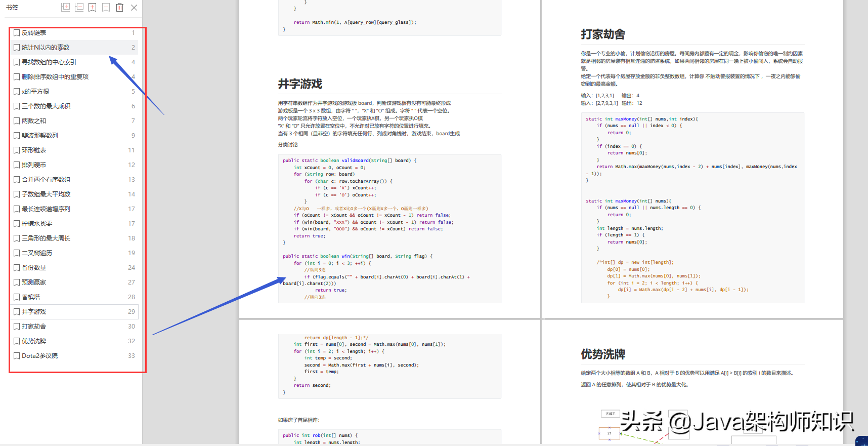Jump to the 打家劫舍 bookmark
This screenshot has height=446, width=868.
(x=75, y=327)
